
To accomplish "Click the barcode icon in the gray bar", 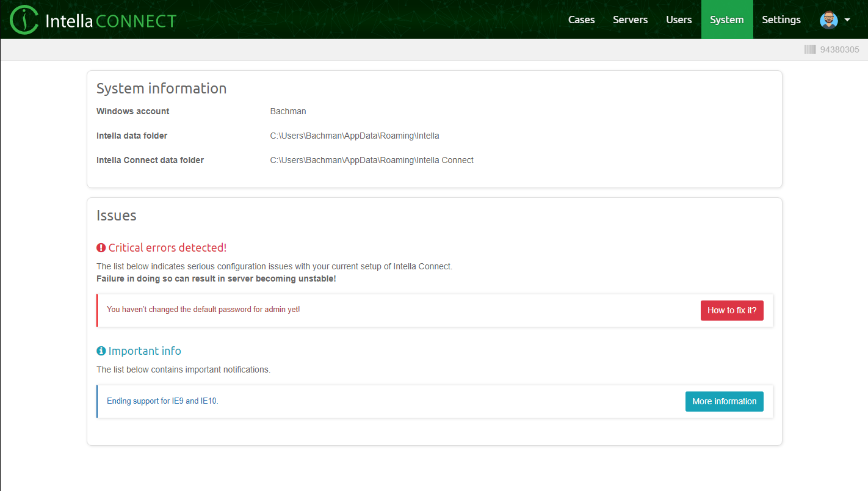I will (810, 49).
